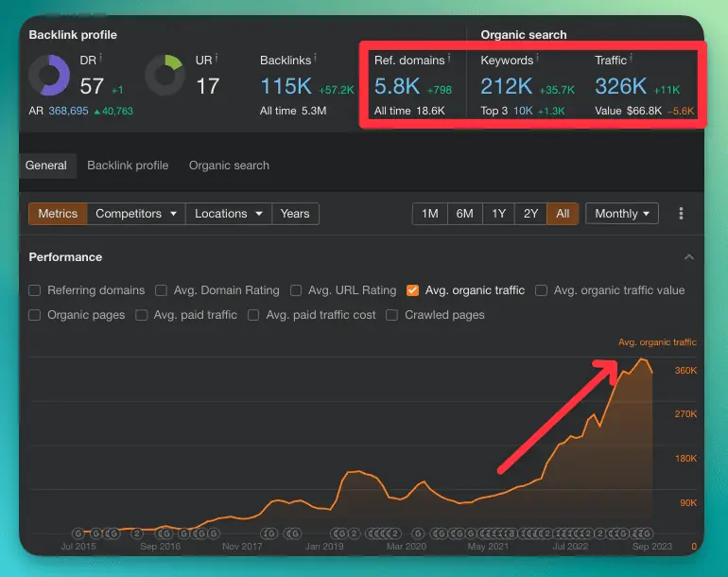The image size is (728, 577).
Task: Click the Avg. organic traffic chart legend label
Action: tap(657, 342)
